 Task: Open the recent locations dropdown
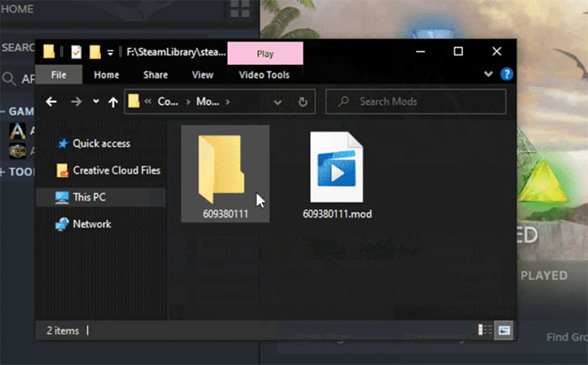click(x=95, y=102)
